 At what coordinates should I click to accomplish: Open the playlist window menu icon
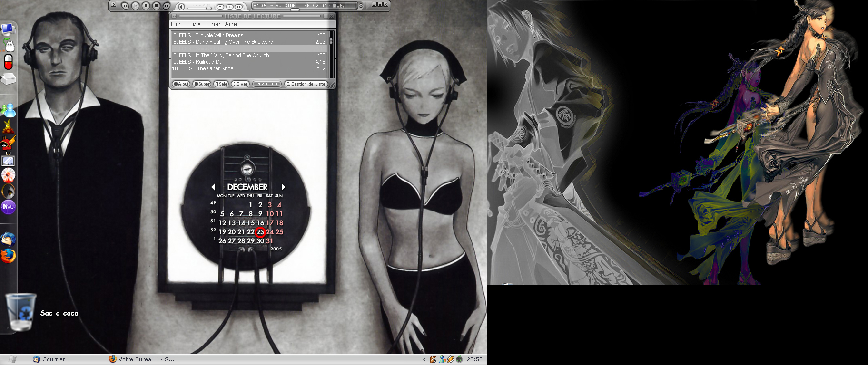click(x=174, y=16)
